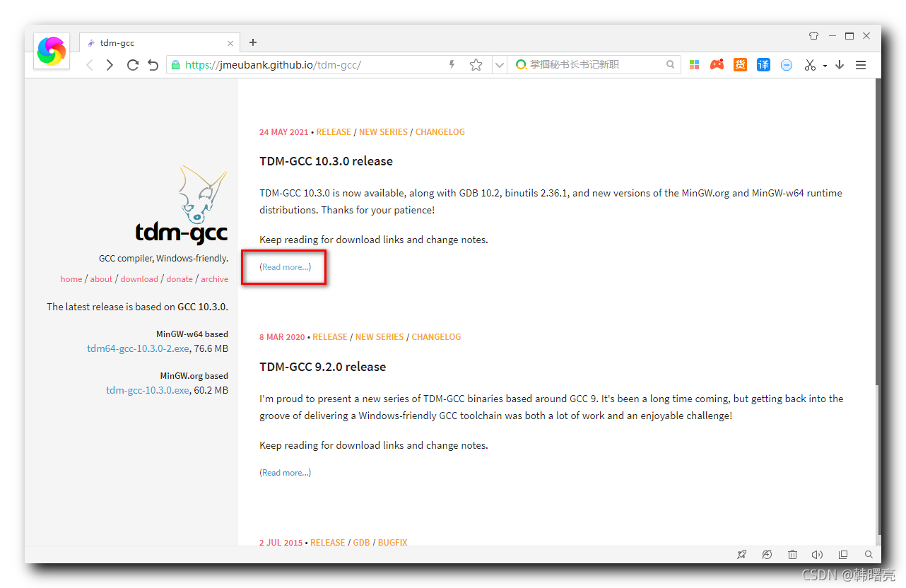Go back to the previous page
906x588 pixels.
89,65
